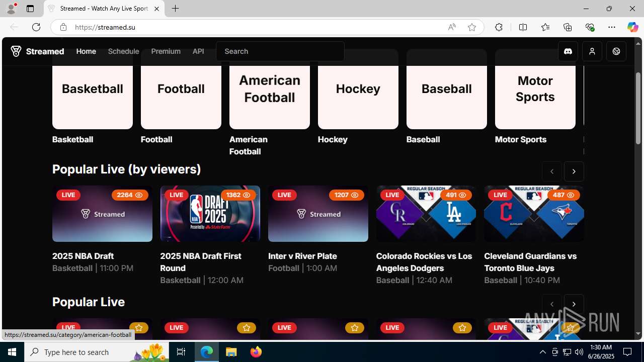
Task: Toggle Split screen icon
Action: pyautogui.click(x=523, y=27)
